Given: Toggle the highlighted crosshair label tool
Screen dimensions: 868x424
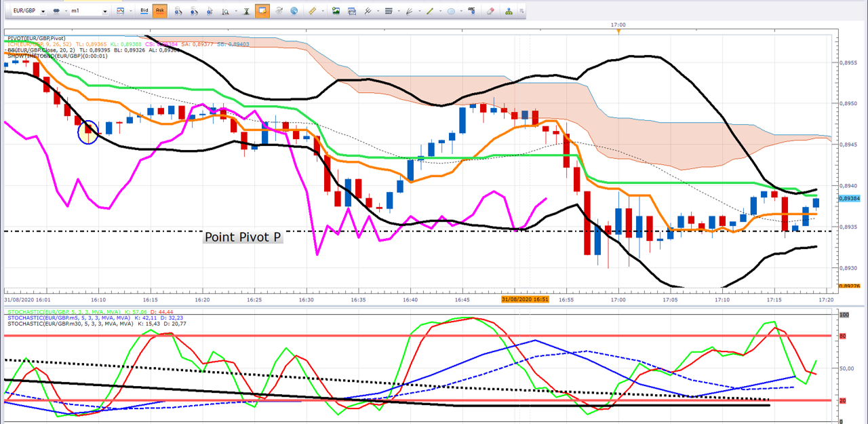Looking at the screenshot, I should [x=262, y=11].
